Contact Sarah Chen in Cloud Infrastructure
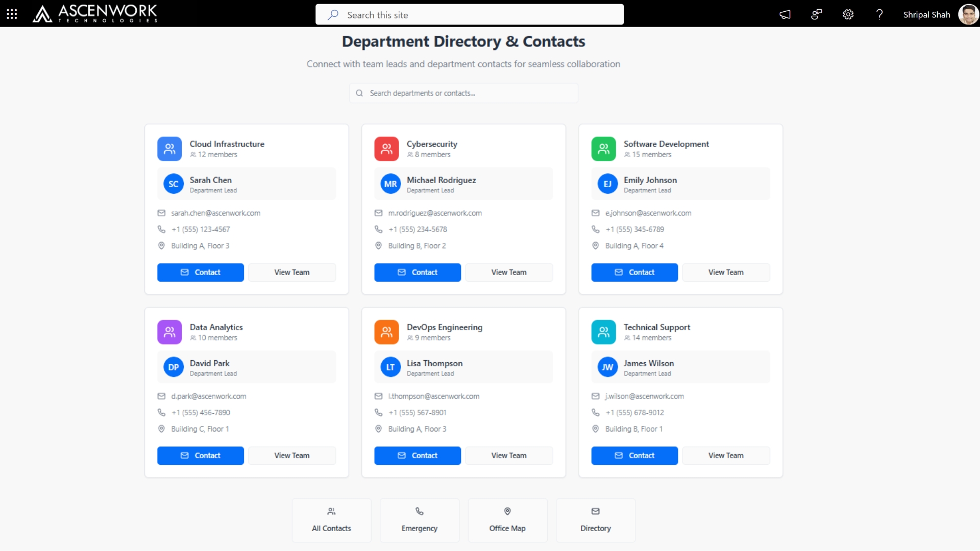Screen dimensions: 980x551 click(200, 272)
